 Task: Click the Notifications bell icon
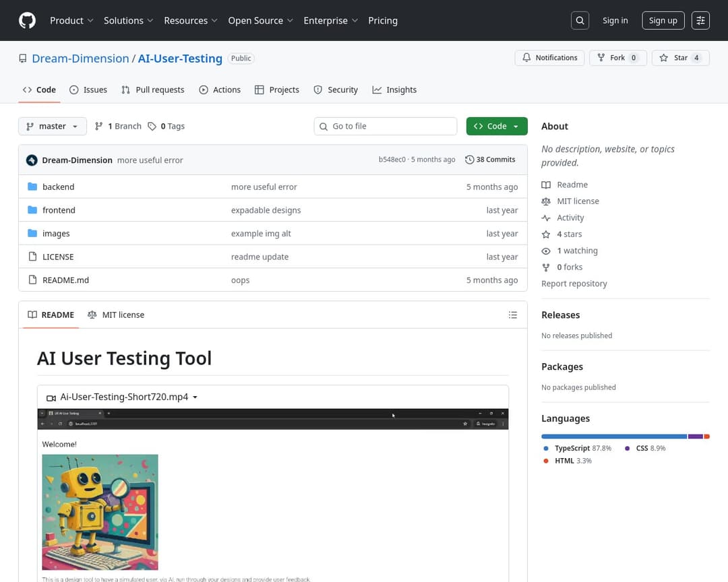pyautogui.click(x=526, y=57)
